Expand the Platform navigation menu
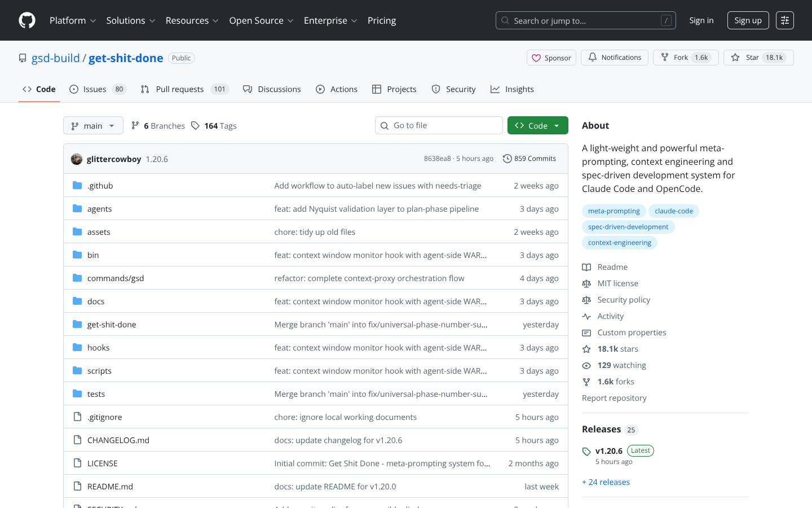Viewport: 812px width, 508px height. click(73, 20)
